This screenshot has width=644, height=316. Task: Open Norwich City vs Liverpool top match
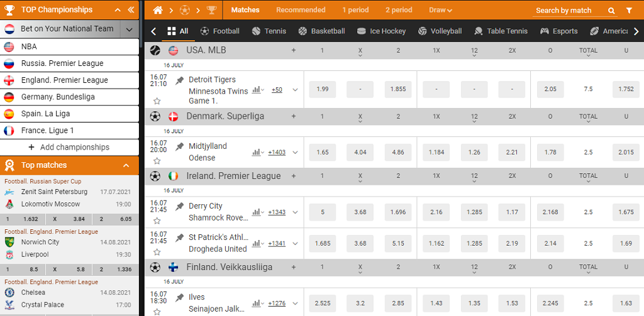pos(69,248)
